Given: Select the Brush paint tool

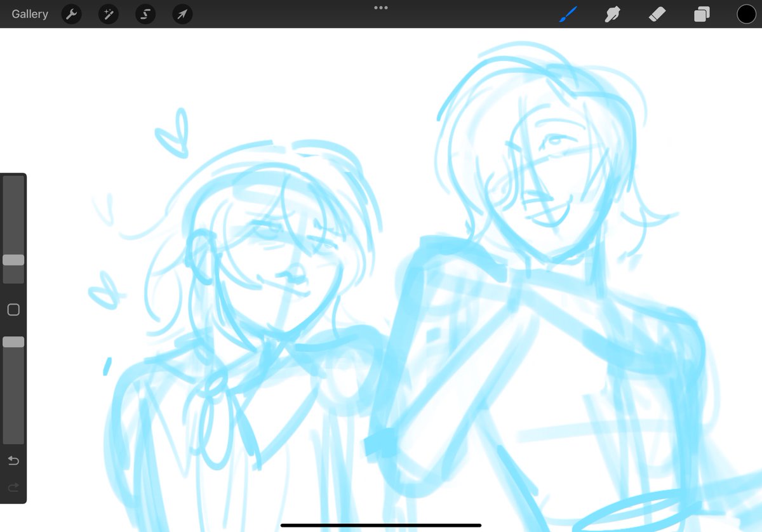Looking at the screenshot, I should tap(568, 14).
